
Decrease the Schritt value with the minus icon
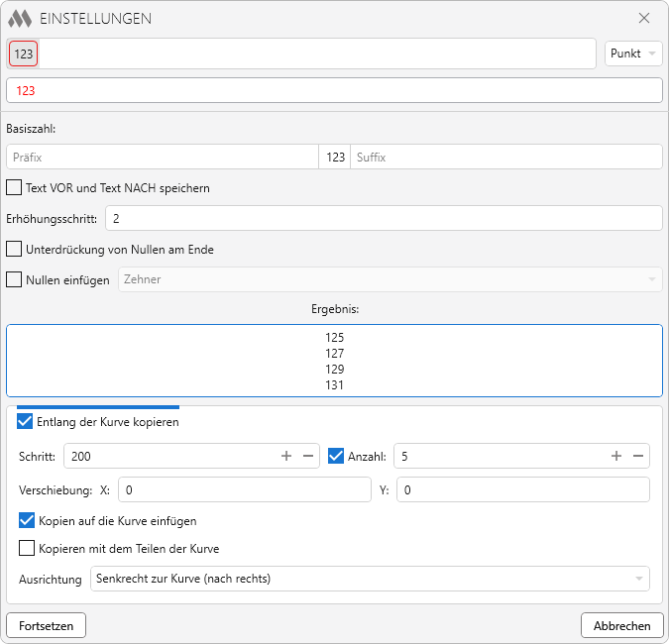(307, 456)
